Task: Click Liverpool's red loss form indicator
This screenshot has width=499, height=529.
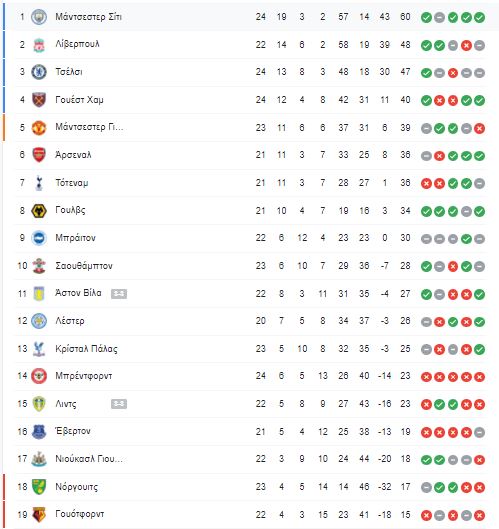Action: coord(466,45)
